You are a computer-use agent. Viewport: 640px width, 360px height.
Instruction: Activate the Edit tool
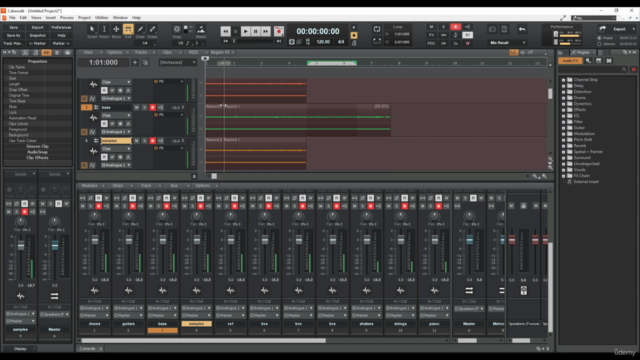(128, 29)
